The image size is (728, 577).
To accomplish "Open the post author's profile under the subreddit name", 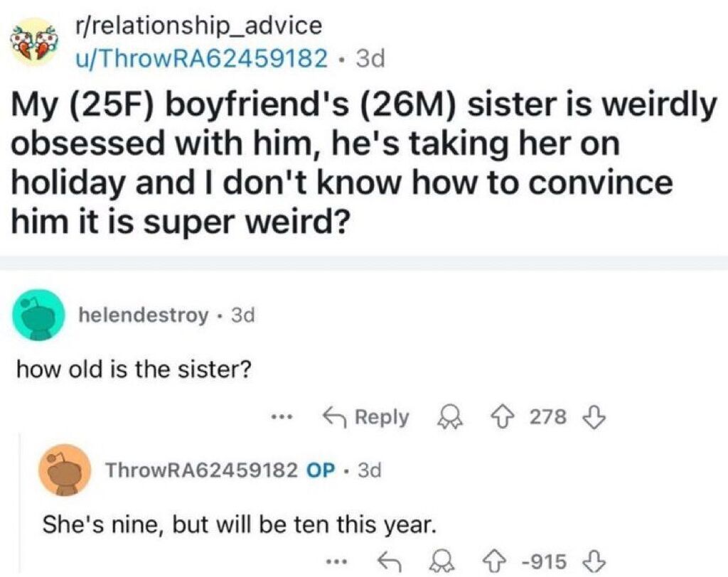I will [202, 58].
